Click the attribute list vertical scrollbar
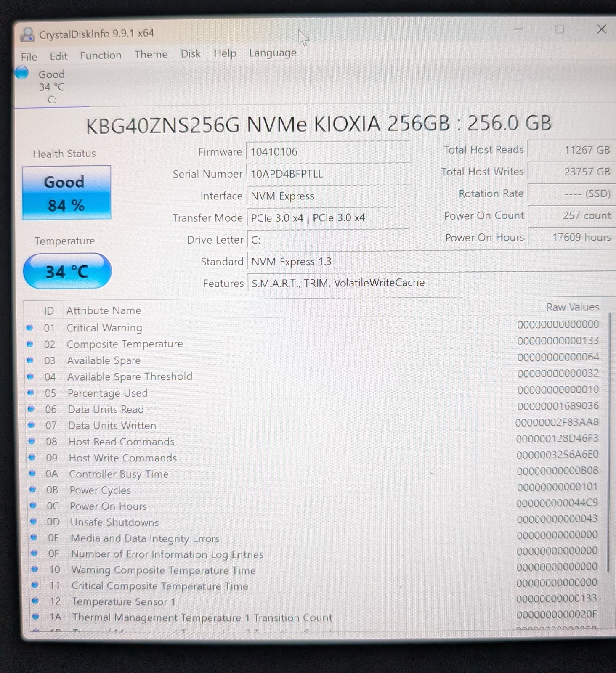Screen dimensions: 616x673 [x=608, y=442]
